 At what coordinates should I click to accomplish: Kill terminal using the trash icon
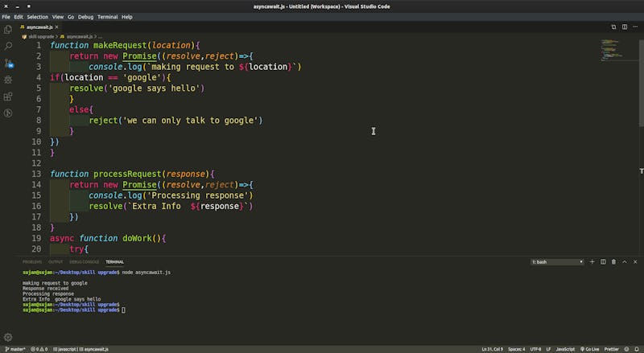coord(613,261)
